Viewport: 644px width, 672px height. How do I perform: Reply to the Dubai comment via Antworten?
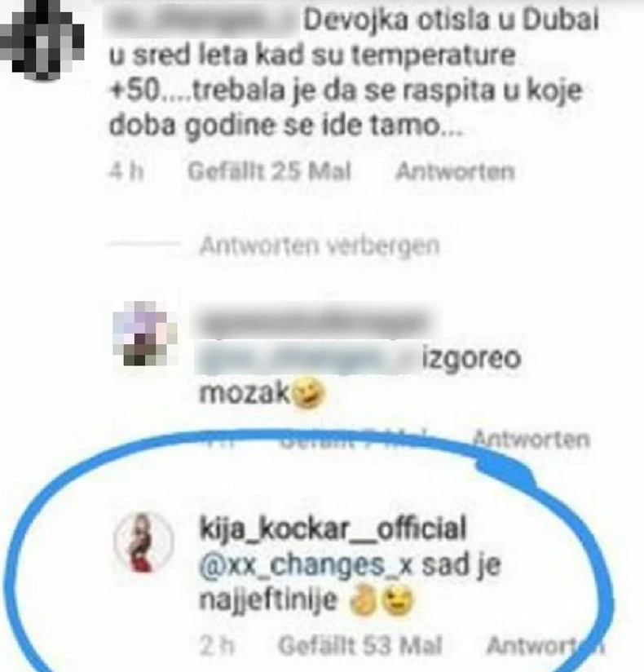click(455, 172)
